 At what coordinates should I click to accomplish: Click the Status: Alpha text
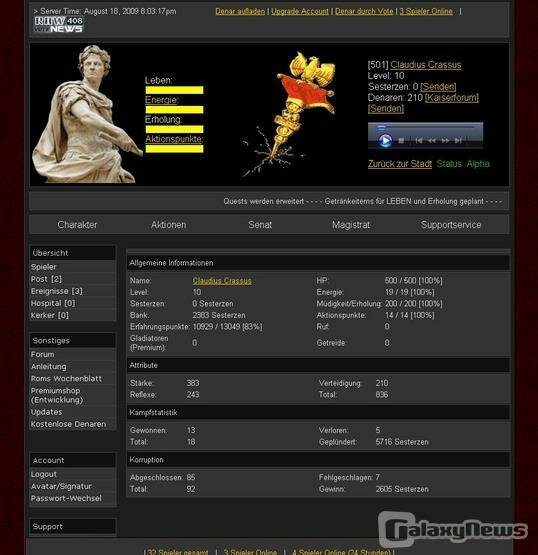(463, 164)
